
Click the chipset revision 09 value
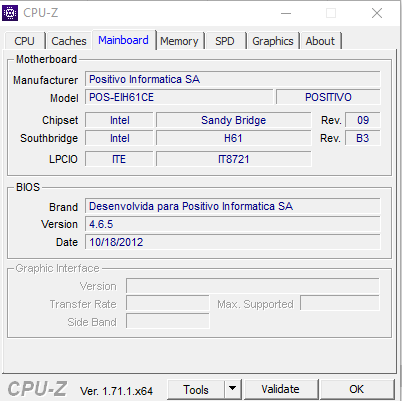[363, 120]
